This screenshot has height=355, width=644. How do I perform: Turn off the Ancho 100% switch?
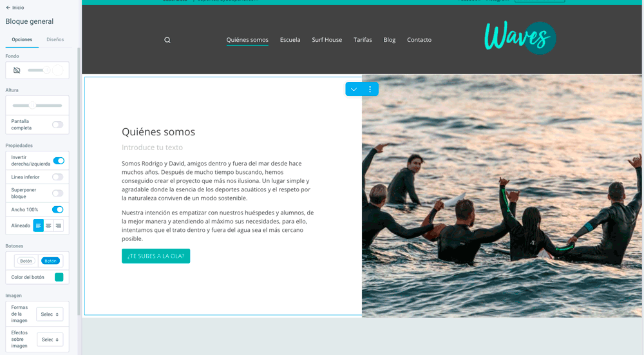tap(58, 209)
